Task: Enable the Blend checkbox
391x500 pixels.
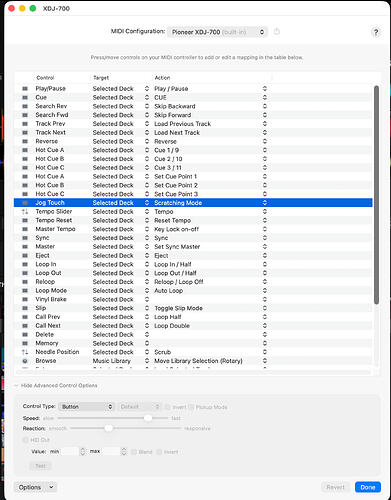Action: (134, 452)
